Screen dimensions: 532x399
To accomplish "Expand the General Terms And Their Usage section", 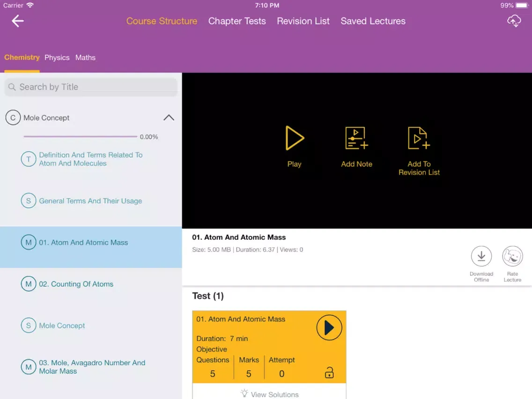I will coord(90,201).
